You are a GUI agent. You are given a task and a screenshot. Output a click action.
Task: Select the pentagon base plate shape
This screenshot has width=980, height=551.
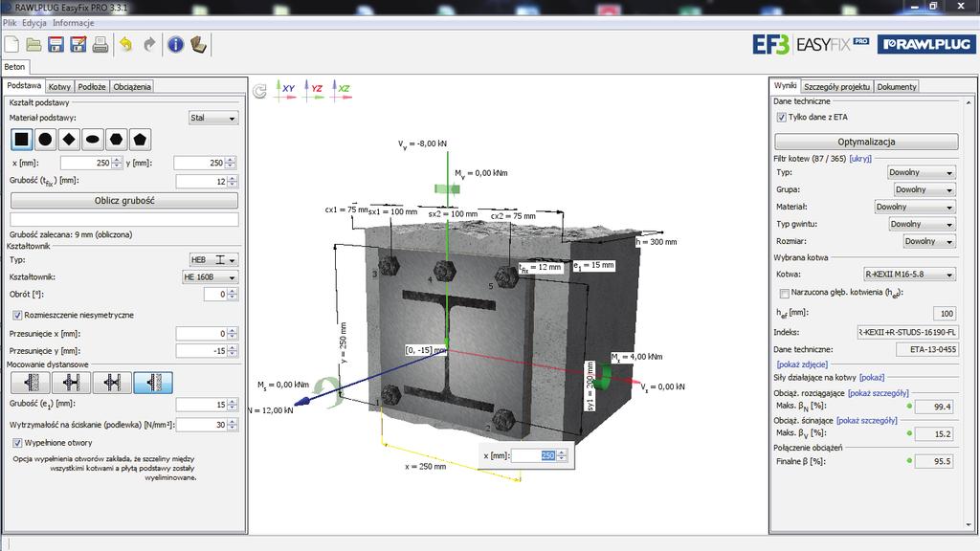point(140,140)
